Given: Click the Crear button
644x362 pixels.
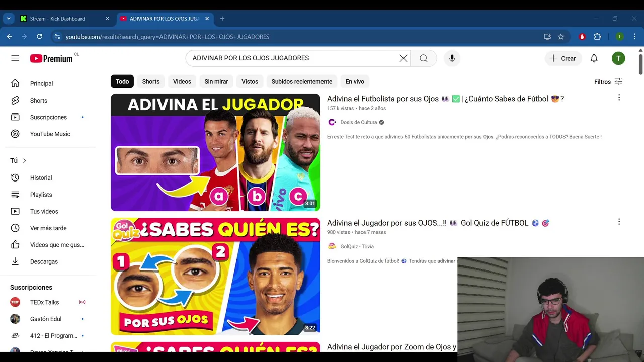Looking at the screenshot, I should pyautogui.click(x=563, y=58).
